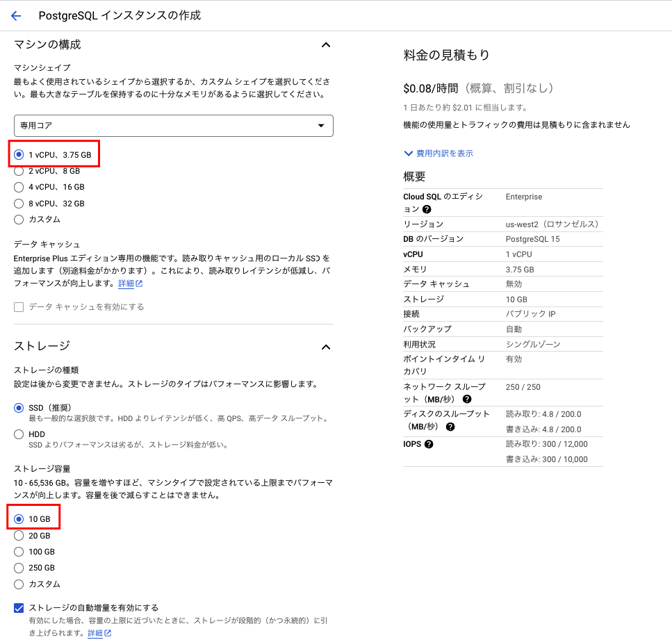Choose カスタム machine shape
Screen dimensions: 672x640
point(20,220)
